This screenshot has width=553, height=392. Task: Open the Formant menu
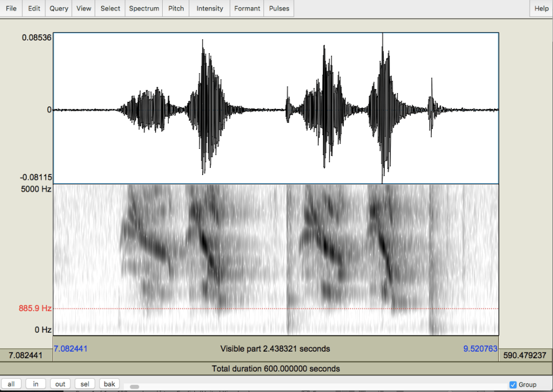(247, 8)
